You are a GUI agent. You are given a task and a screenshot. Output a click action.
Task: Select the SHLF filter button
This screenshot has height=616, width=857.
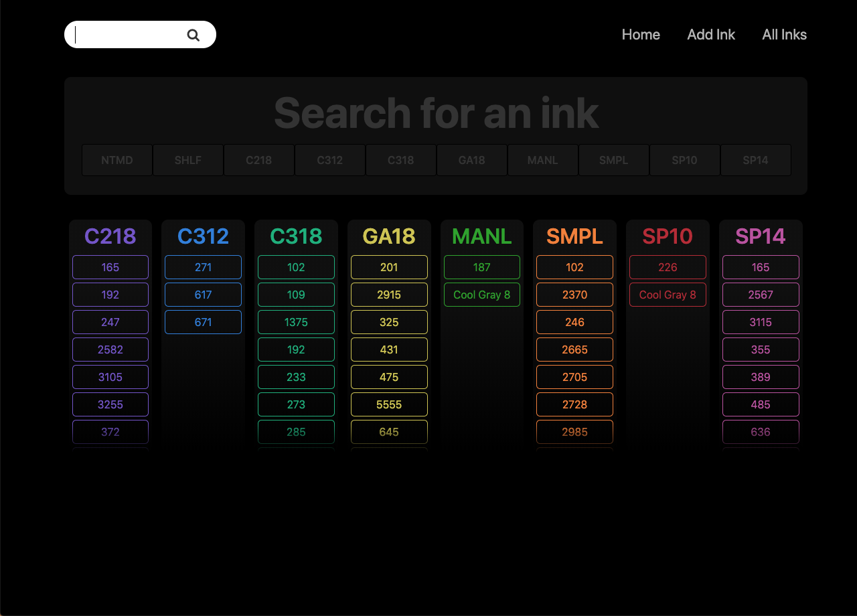pos(188,160)
